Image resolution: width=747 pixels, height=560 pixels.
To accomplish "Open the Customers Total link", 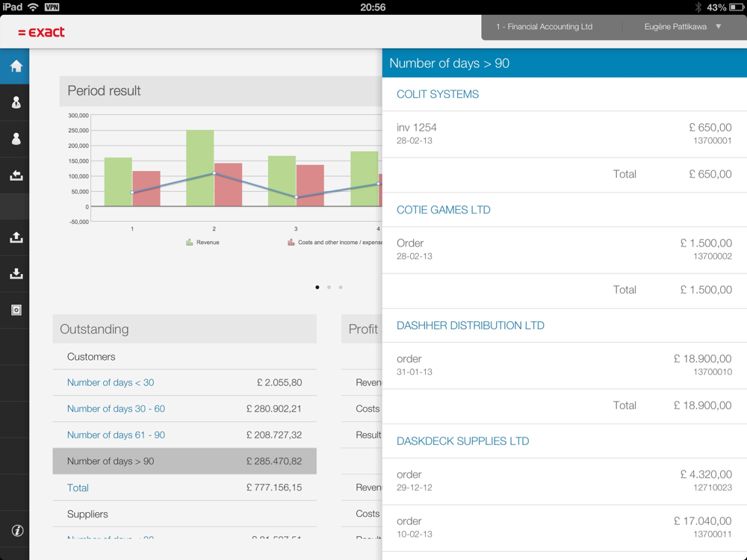I will (x=78, y=488).
